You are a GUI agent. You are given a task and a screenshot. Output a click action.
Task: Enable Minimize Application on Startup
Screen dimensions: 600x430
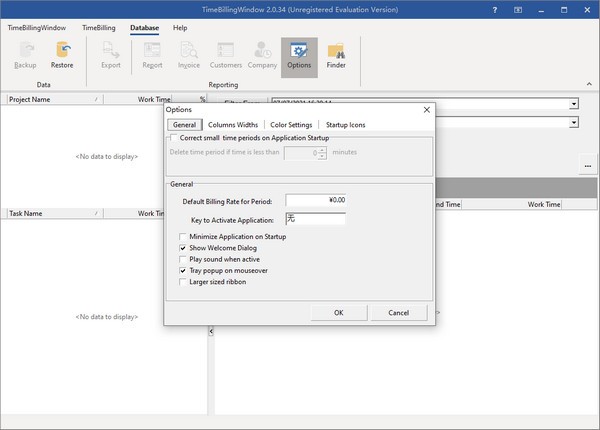pos(182,237)
